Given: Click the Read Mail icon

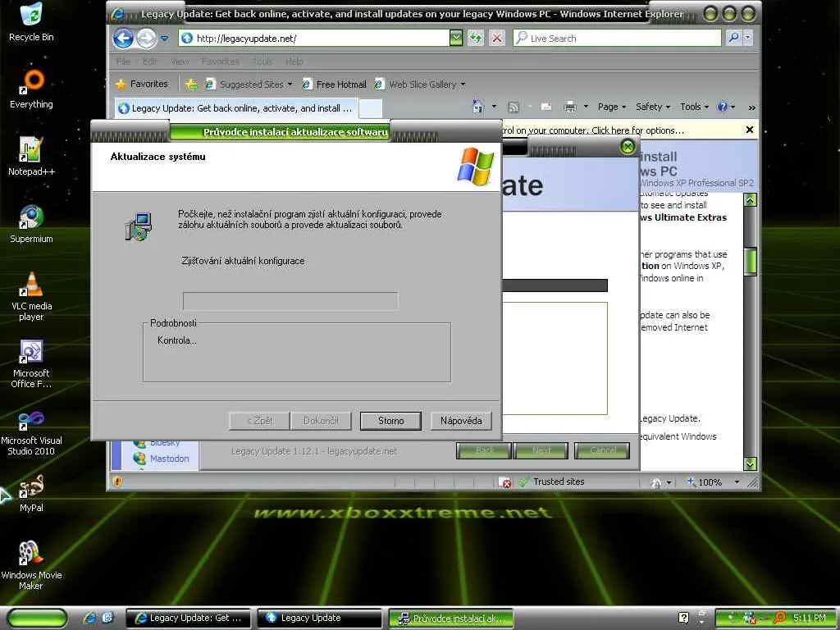Looking at the screenshot, I should tap(546, 107).
